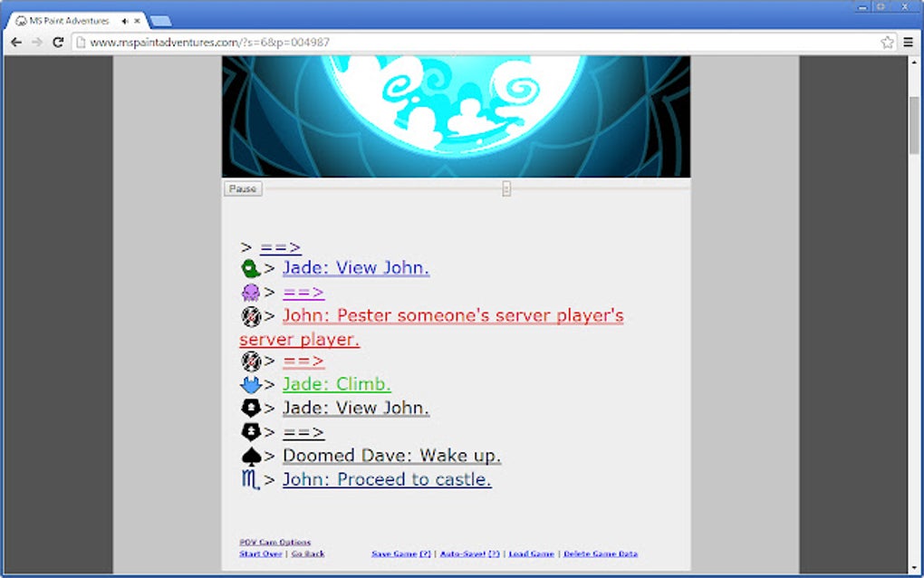
Task: Click the purple squid icon
Action: click(250, 293)
